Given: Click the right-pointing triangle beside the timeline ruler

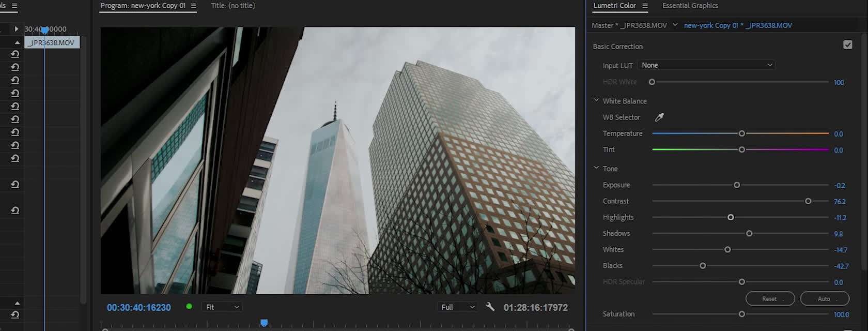Looking at the screenshot, I should pyautogui.click(x=17, y=29).
